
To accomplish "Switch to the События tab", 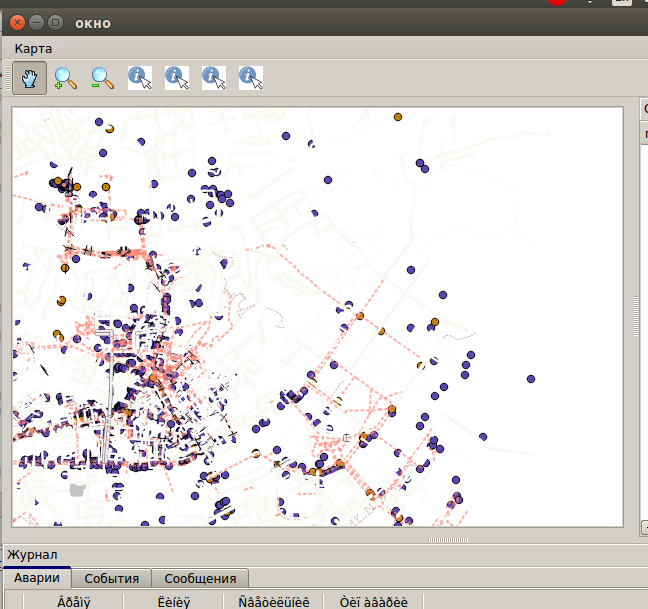I will point(111,578).
